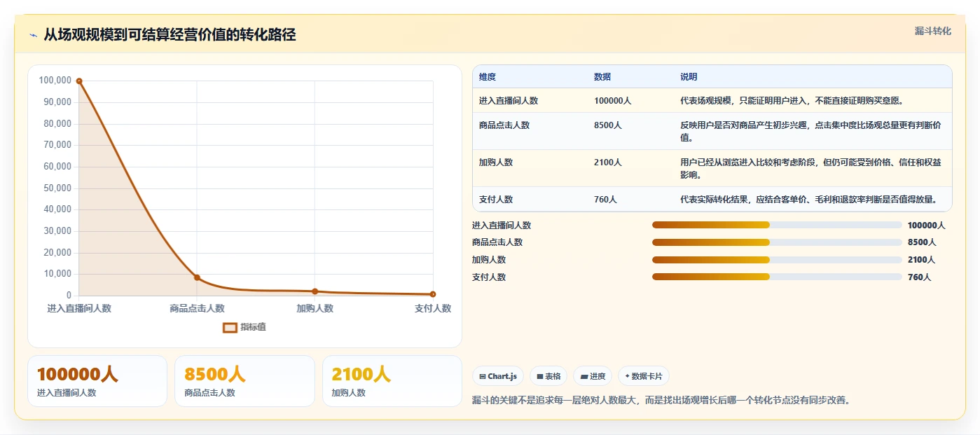The height and width of the screenshot is (435, 980).
Task: Click the 100000人 stat card
Action: point(97,381)
